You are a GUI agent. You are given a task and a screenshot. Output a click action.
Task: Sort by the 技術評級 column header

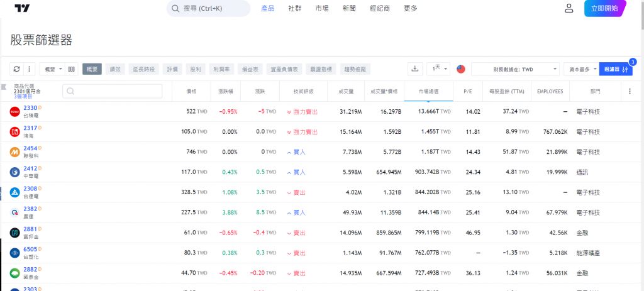click(304, 91)
